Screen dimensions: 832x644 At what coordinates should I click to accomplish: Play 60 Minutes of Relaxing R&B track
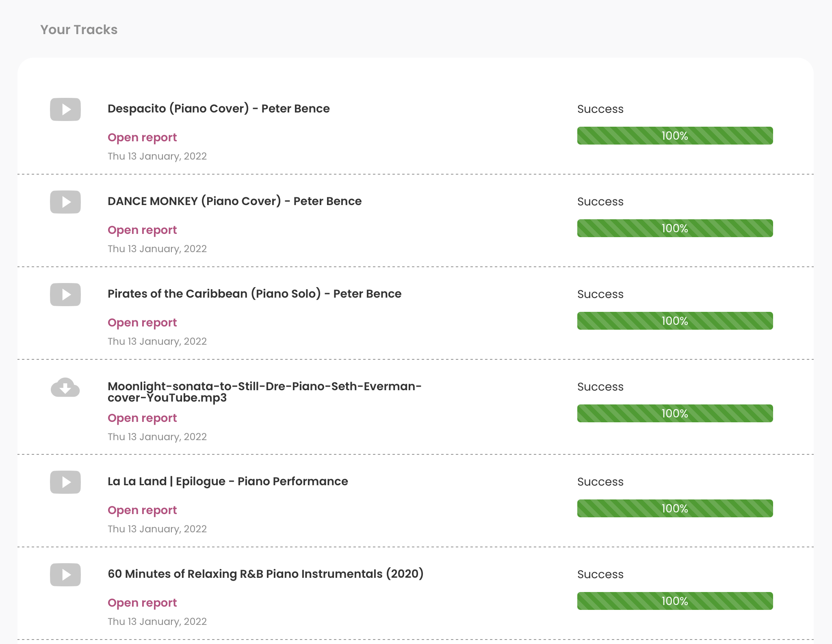pyautogui.click(x=65, y=575)
